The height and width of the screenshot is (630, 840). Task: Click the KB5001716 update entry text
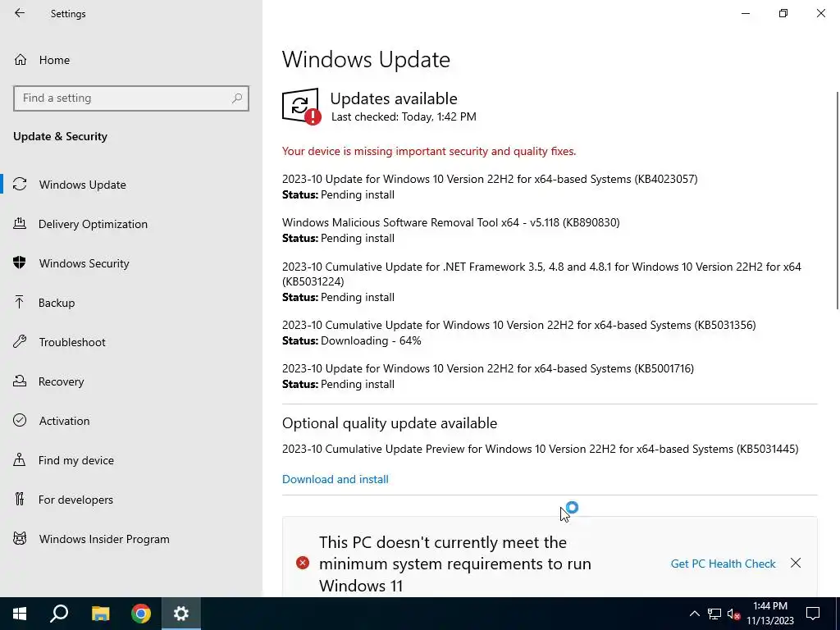point(488,368)
